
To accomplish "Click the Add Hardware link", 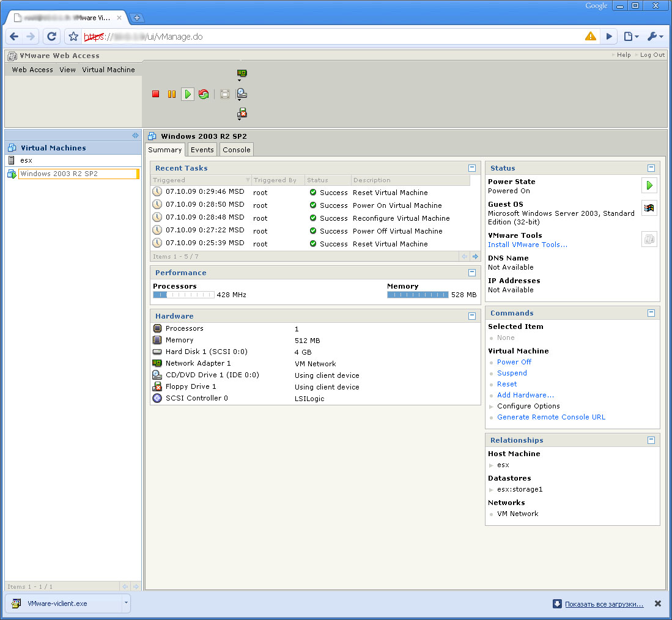I will pos(525,395).
